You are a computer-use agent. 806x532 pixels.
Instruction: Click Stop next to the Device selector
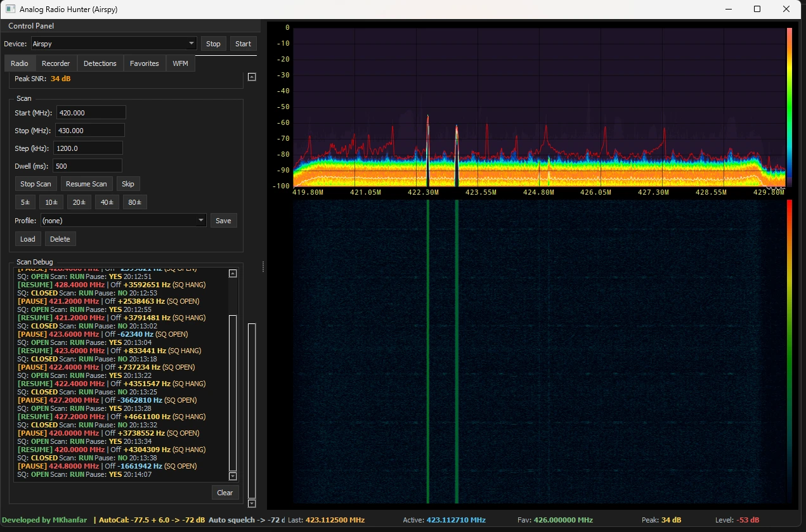click(213, 43)
